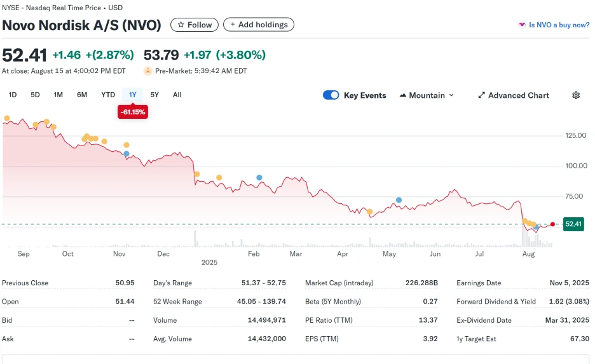Click the Aug month label on chart axis
Viewport: 595px width, 364px height.
[x=528, y=253]
